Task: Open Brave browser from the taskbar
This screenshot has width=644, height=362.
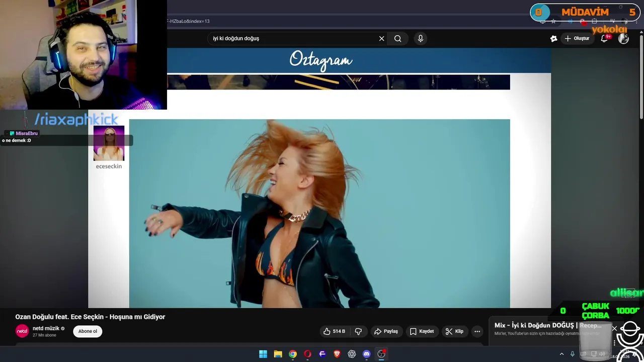Action: click(x=337, y=354)
